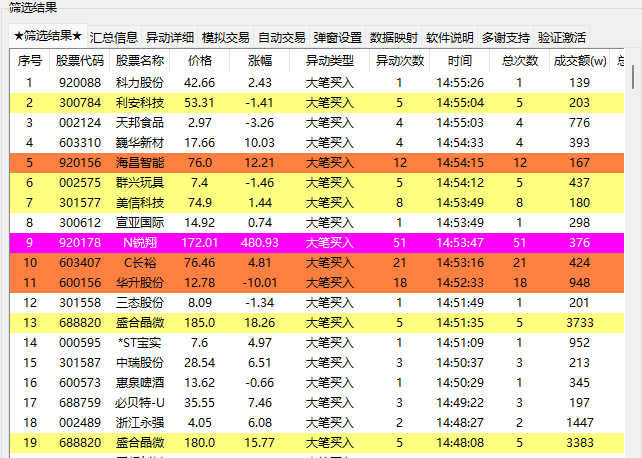Open the 自动交易 tab
Viewport: 642px width, 458px height.
(282, 38)
